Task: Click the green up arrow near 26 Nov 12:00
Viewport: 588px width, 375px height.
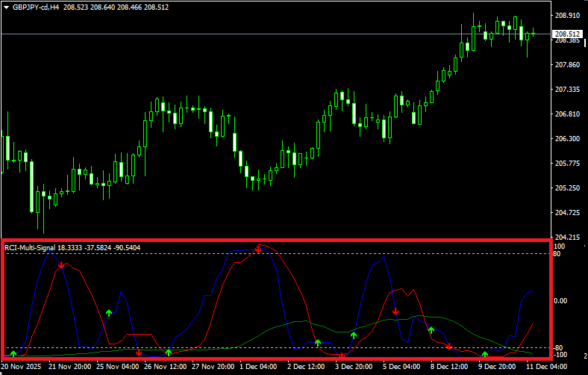Action: click(x=169, y=352)
